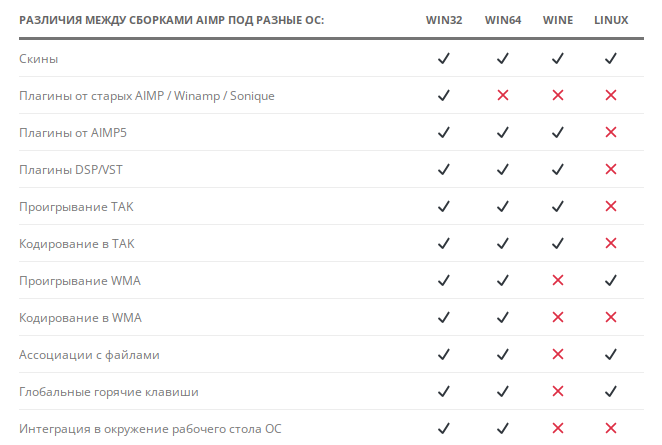Click the Скины row label

click(39, 59)
